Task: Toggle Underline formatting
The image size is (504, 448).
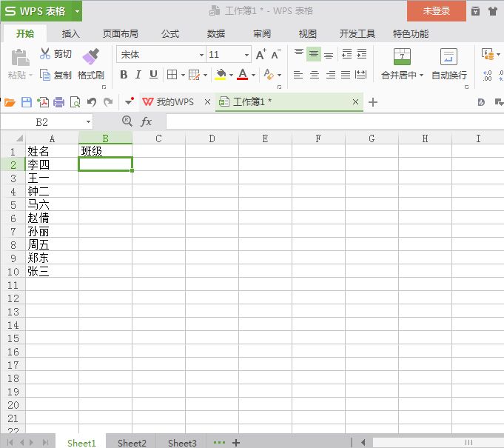Action: point(153,75)
